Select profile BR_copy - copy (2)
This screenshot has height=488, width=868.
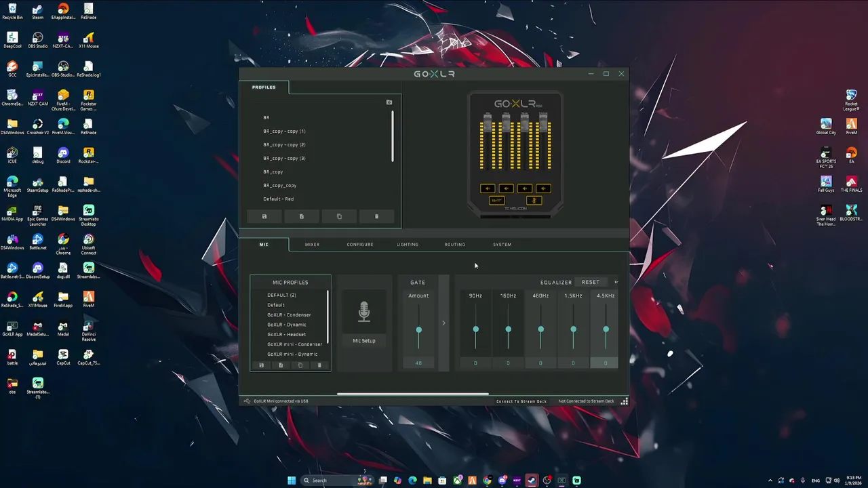[284, 144]
